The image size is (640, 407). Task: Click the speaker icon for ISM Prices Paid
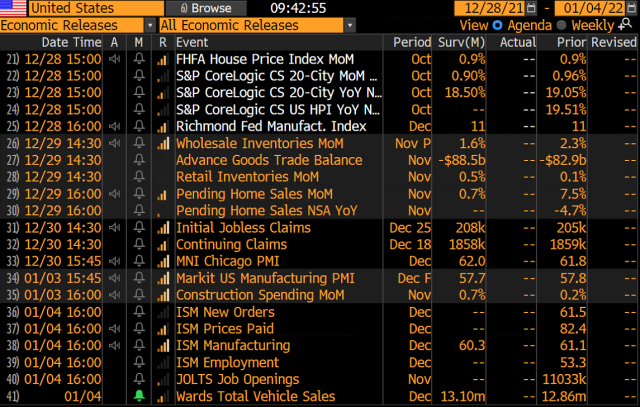coord(115,329)
